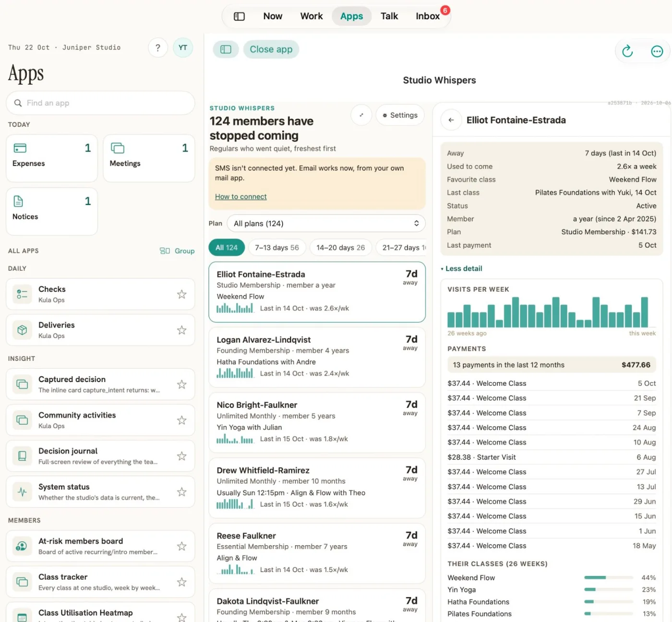Click the refresh icon in app header

(x=627, y=51)
